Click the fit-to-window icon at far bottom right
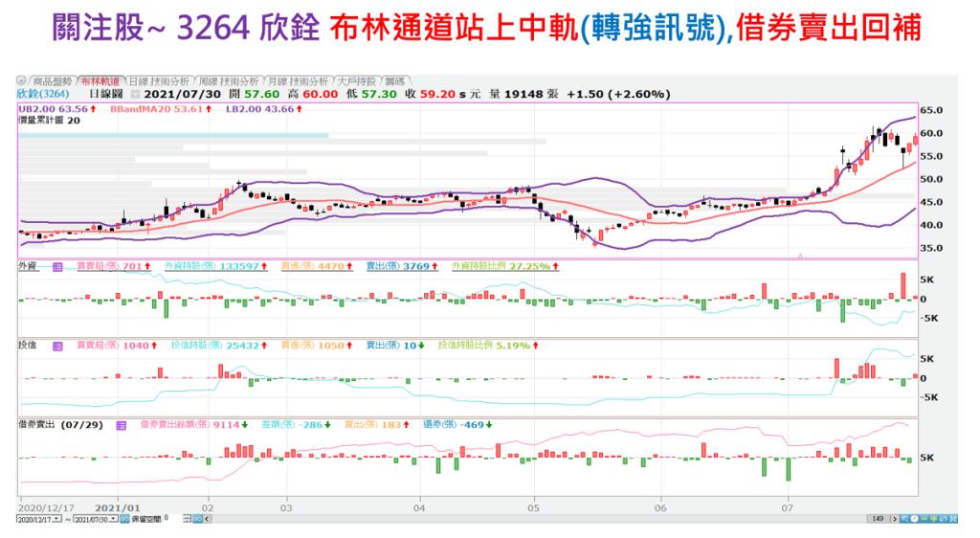 pos(951,518)
